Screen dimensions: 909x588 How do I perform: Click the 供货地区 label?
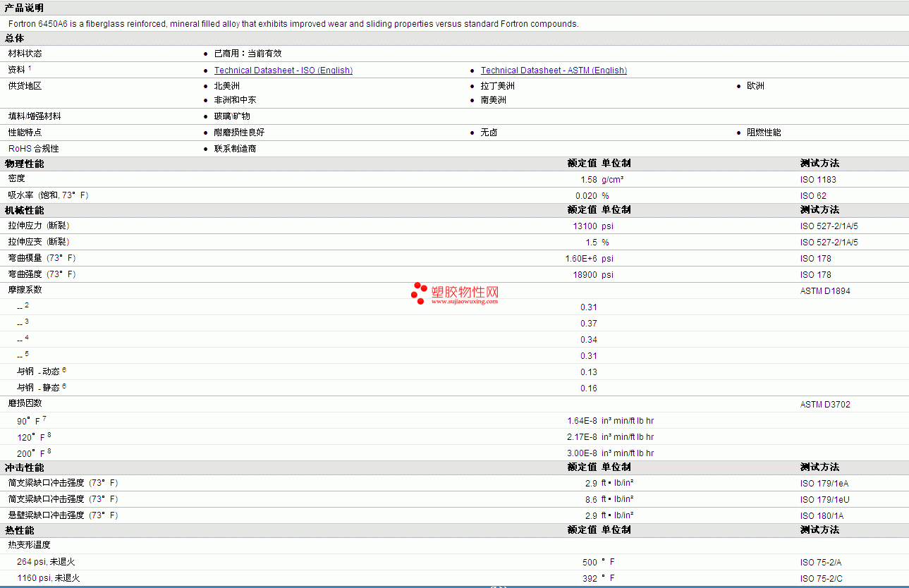click(25, 86)
